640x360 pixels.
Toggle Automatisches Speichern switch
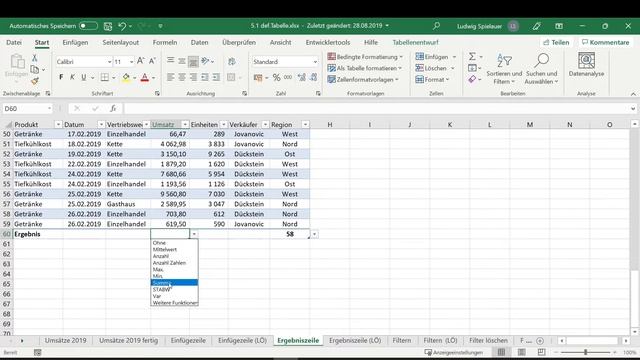pyautogui.click(x=88, y=26)
